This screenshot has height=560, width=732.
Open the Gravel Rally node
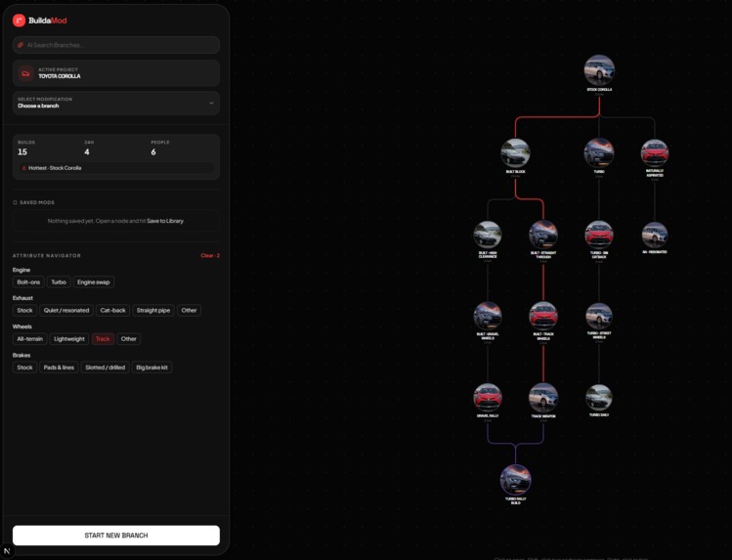point(488,398)
